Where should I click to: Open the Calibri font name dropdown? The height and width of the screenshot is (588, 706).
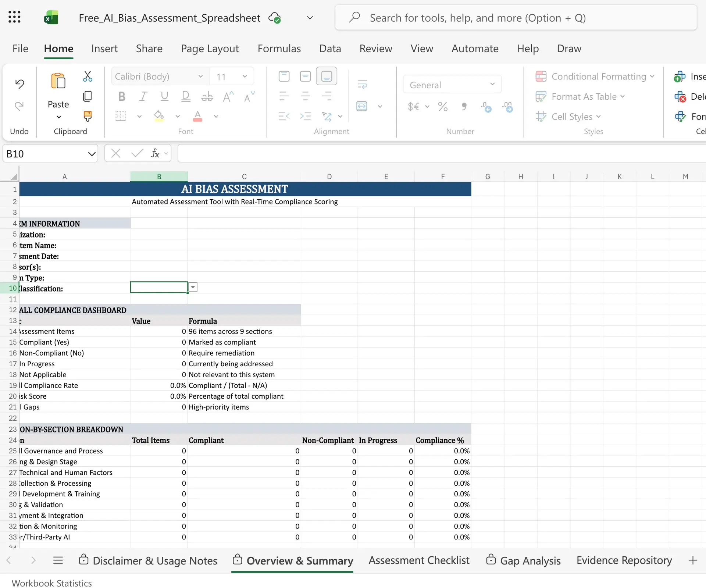tap(200, 76)
